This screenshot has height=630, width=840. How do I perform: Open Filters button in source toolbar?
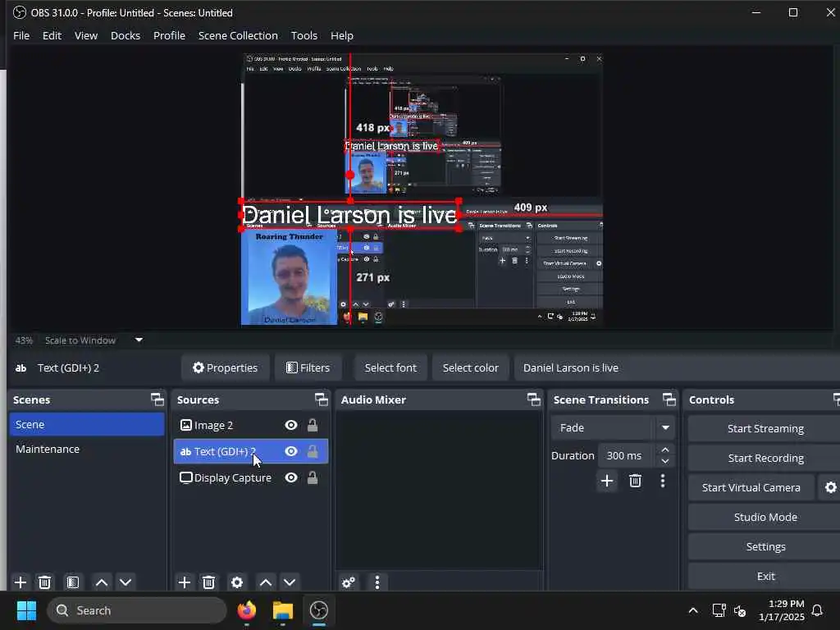pyautogui.click(x=308, y=367)
